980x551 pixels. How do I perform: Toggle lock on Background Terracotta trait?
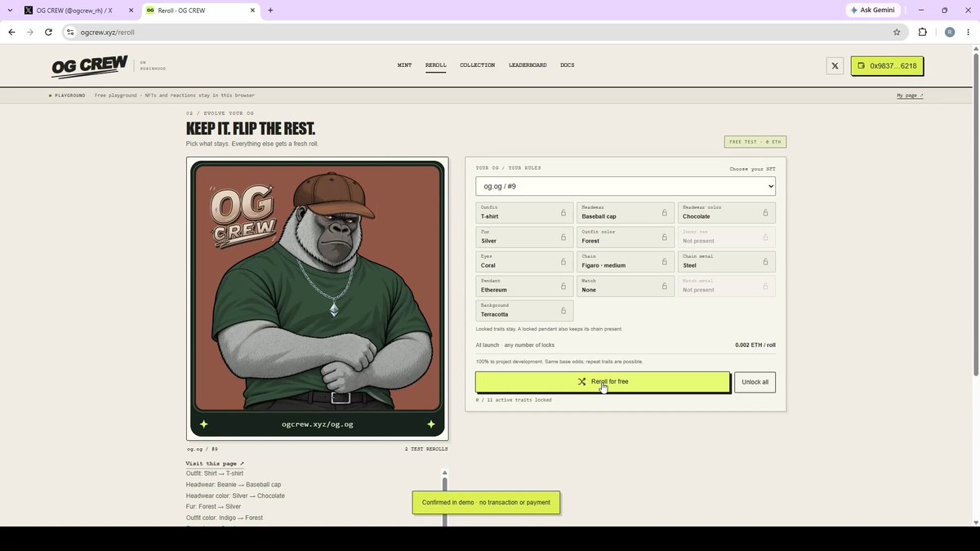[x=524, y=310]
